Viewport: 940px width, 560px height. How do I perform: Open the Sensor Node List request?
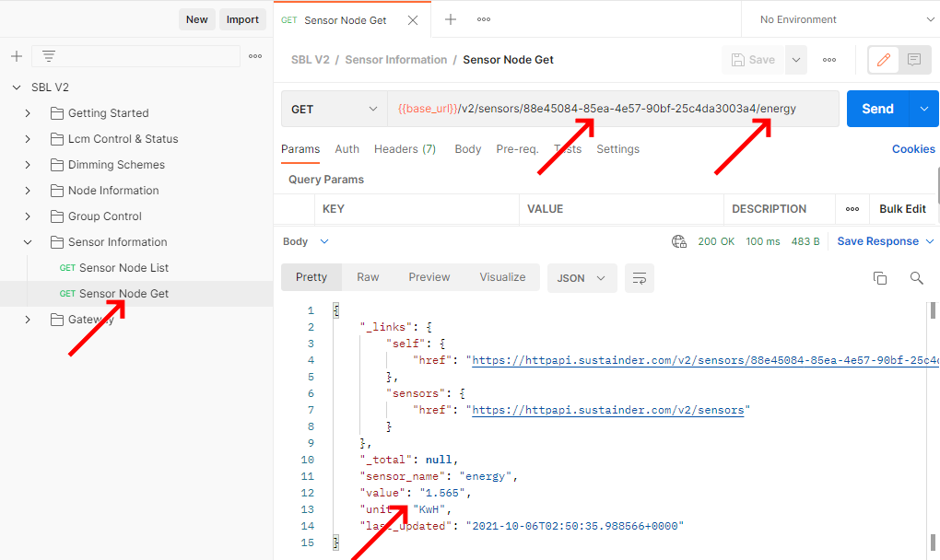point(123,268)
